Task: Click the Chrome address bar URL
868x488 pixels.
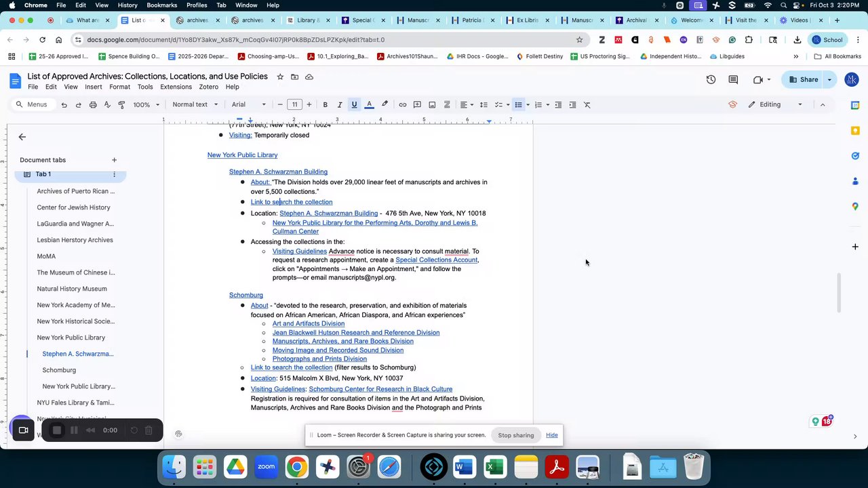Action: point(235,40)
